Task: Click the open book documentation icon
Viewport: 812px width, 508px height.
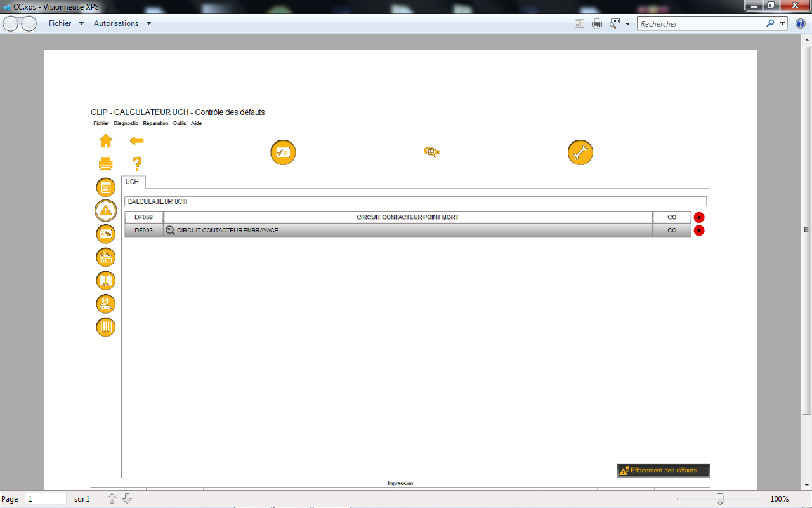Action: tap(105, 280)
